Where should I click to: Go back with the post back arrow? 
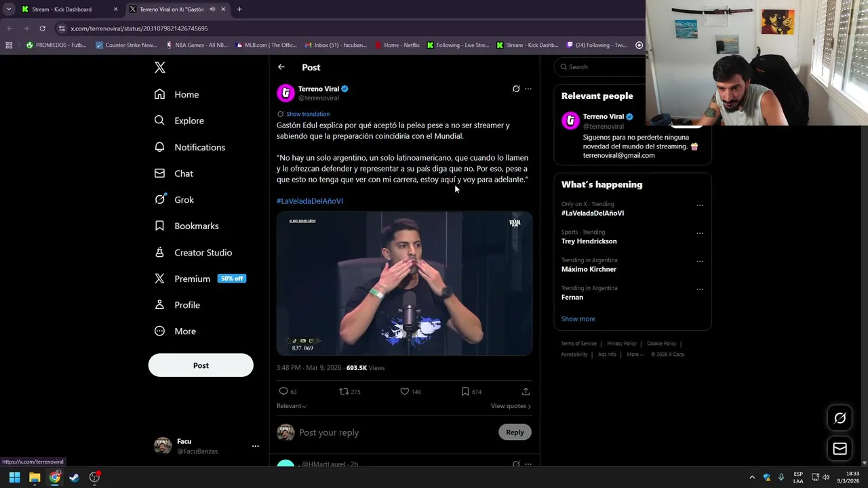[x=281, y=67]
